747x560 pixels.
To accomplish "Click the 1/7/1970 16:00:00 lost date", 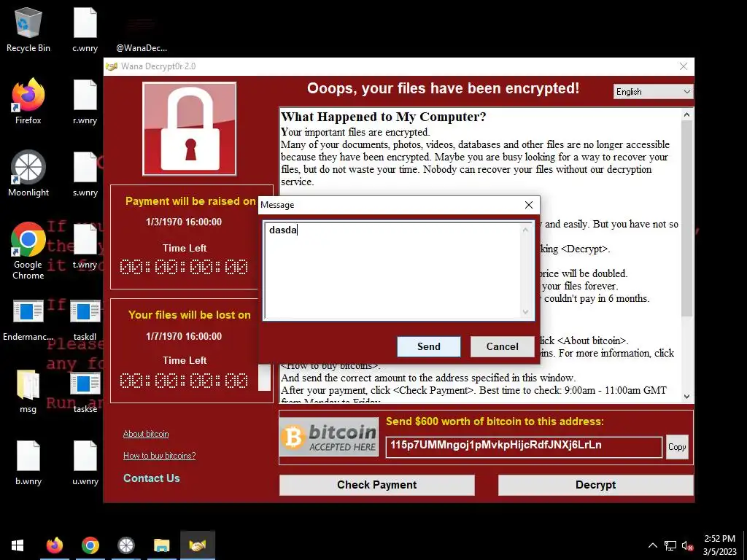I will tap(184, 336).
